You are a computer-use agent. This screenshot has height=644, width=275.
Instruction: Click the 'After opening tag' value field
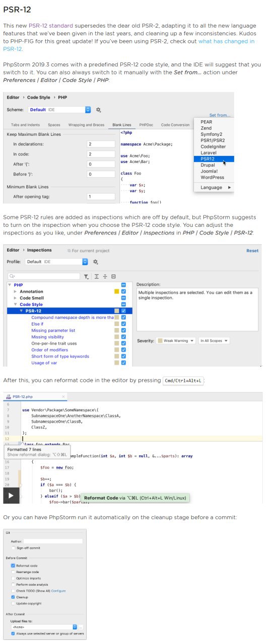(101, 197)
